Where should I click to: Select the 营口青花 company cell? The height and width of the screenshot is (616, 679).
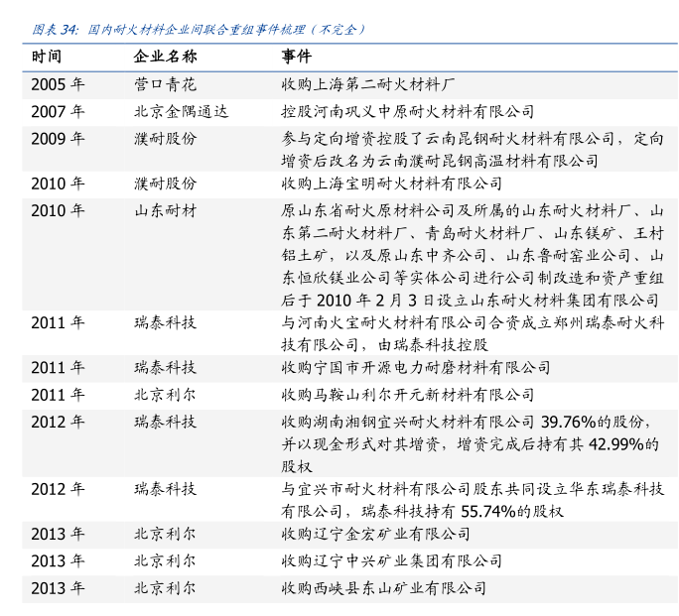coord(165,84)
